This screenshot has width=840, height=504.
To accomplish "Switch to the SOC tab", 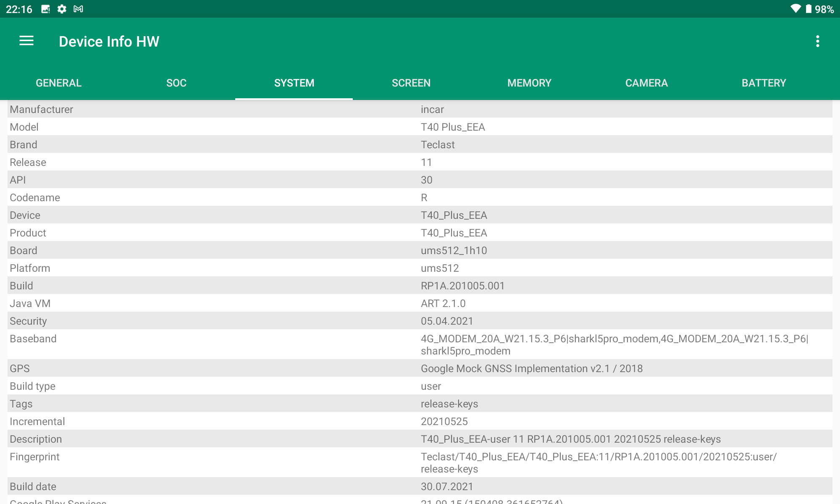I will (176, 83).
